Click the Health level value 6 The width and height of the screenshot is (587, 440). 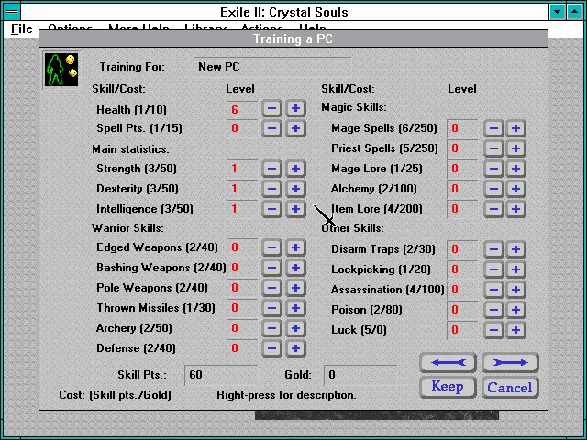click(235, 109)
